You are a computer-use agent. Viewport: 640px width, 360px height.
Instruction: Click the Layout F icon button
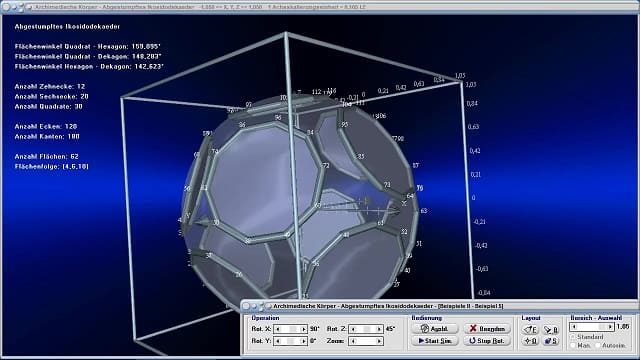pos(530,329)
